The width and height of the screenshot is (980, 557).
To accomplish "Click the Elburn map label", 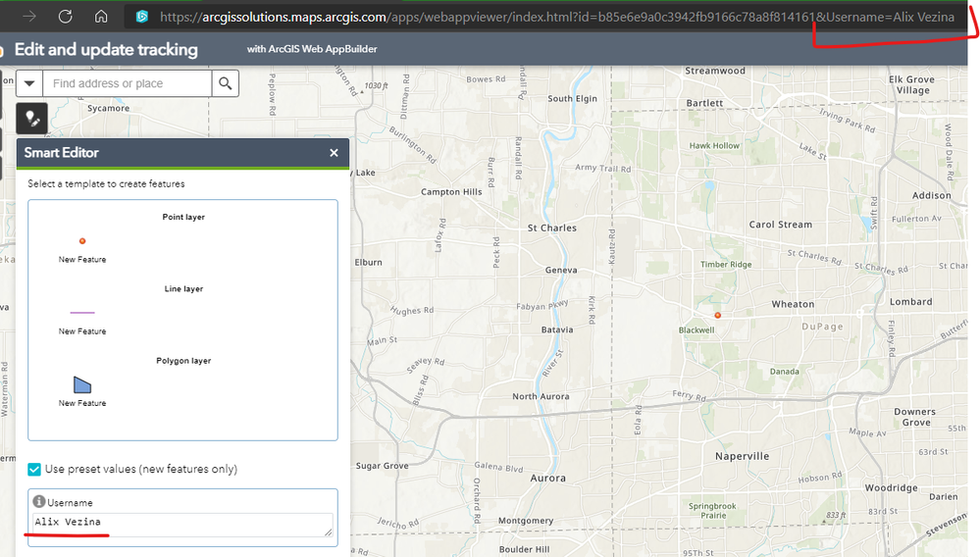I will pyautogui.click(x=368, y=262).
